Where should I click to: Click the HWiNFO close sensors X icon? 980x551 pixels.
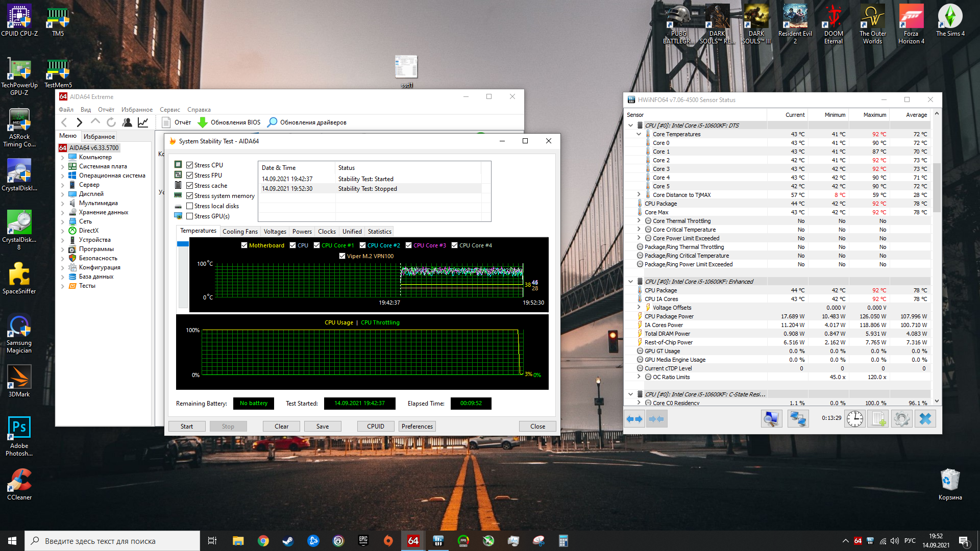925,419
